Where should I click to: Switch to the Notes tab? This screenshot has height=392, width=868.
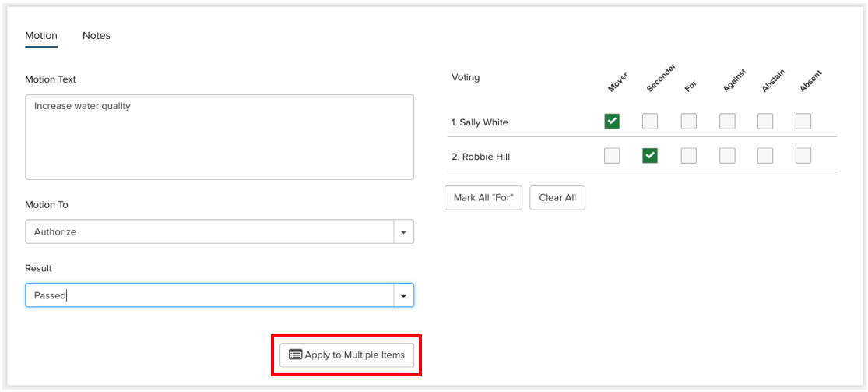point(97,36)
